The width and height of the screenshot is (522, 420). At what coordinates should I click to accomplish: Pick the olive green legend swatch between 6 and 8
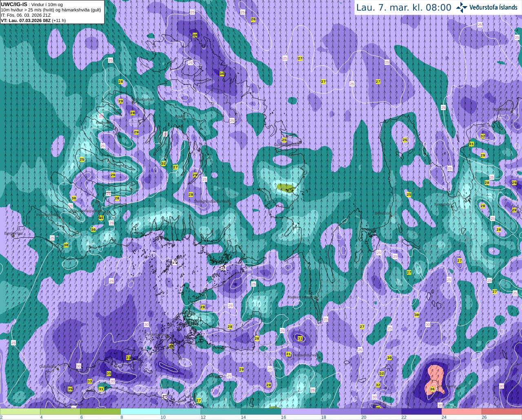click(x=100, y=411)
